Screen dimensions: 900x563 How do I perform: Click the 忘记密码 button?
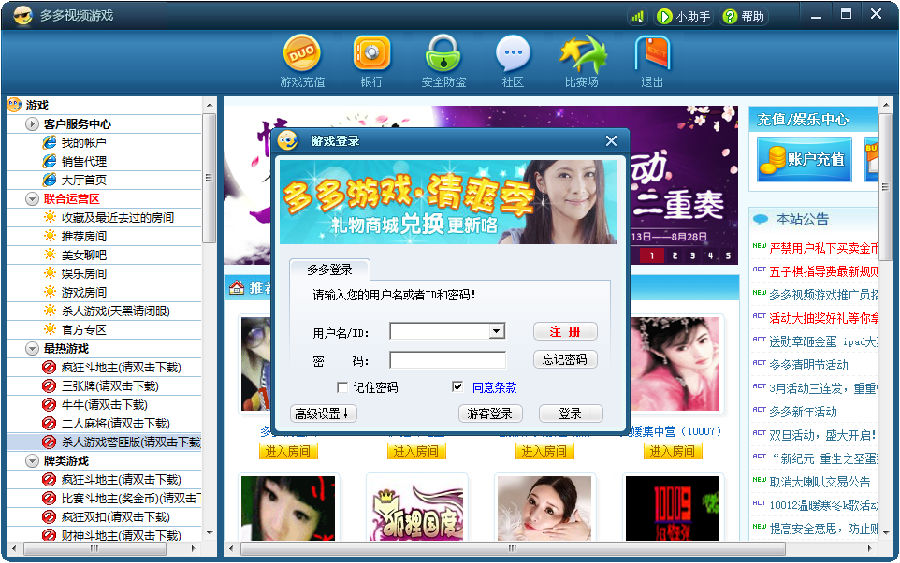pos(565,360)
